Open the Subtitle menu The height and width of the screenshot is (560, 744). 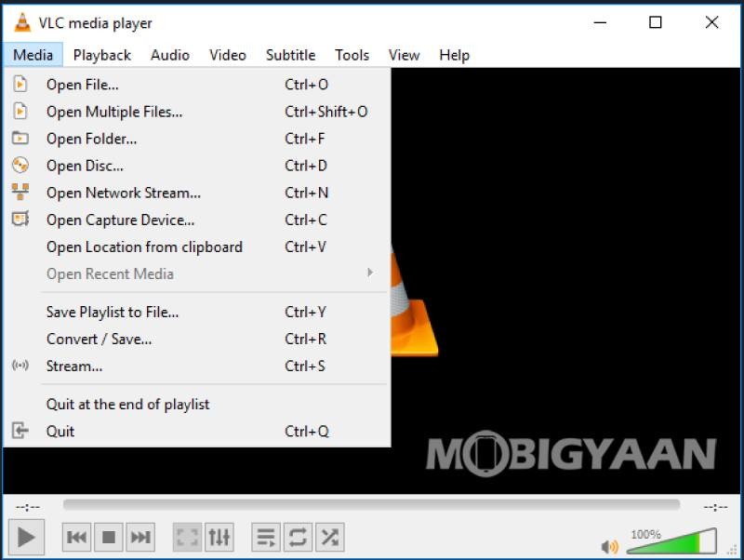pos(290,55)
